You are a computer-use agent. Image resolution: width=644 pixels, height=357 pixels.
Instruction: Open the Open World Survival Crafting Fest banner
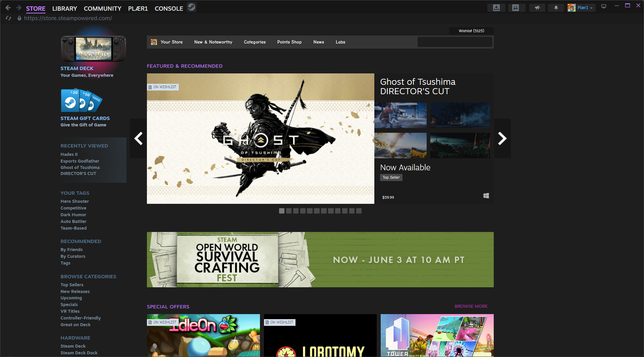320,259
